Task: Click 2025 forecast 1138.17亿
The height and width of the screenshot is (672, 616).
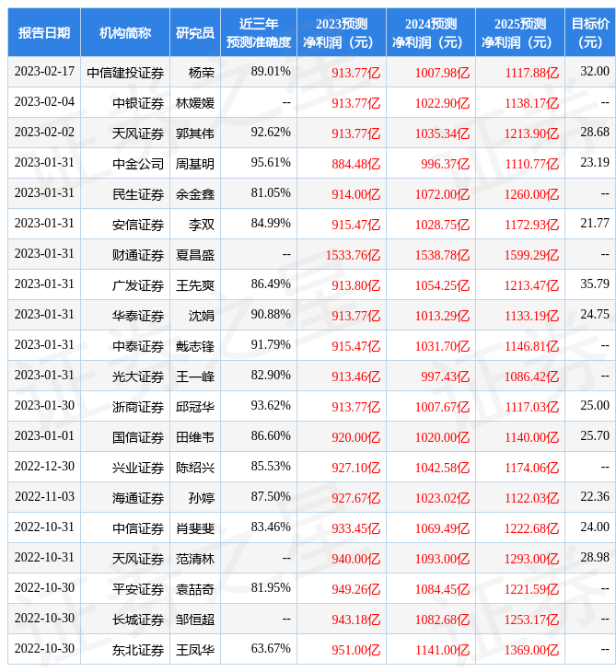Action: (531, 103)
